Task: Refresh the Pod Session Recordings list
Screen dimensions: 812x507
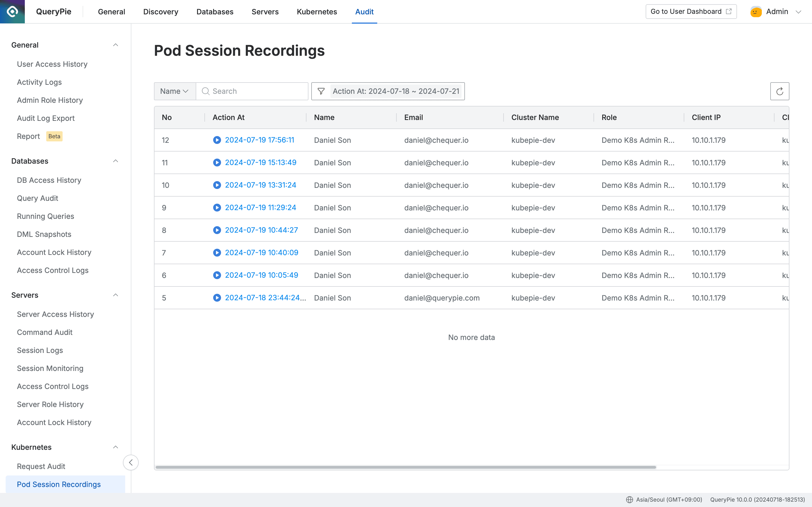Action: [780, 91]
